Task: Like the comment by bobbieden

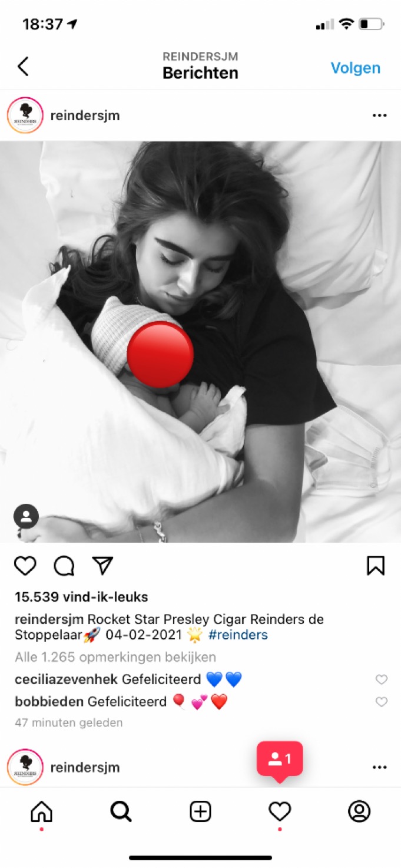Action: [382, 702]
